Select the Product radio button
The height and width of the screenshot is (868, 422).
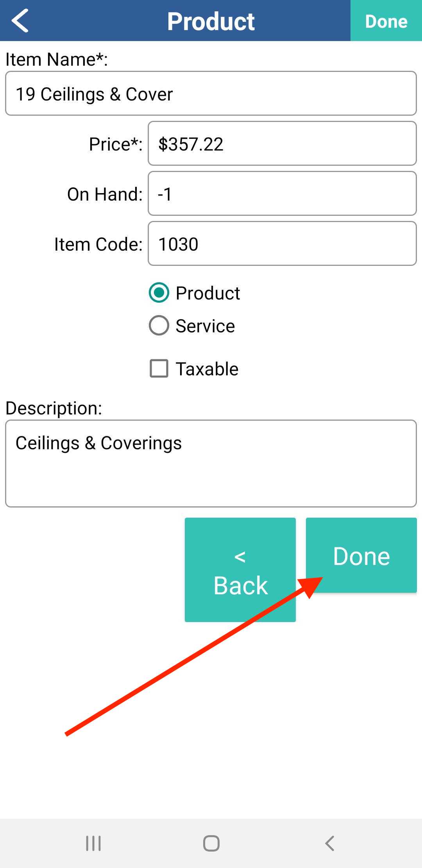click(159, 293)
